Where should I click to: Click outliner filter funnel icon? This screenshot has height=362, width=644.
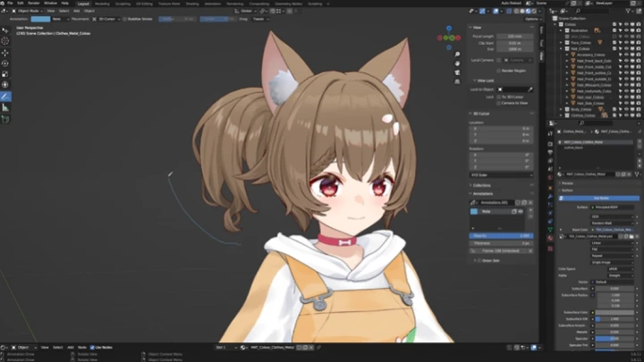click(x=628, y=11)
